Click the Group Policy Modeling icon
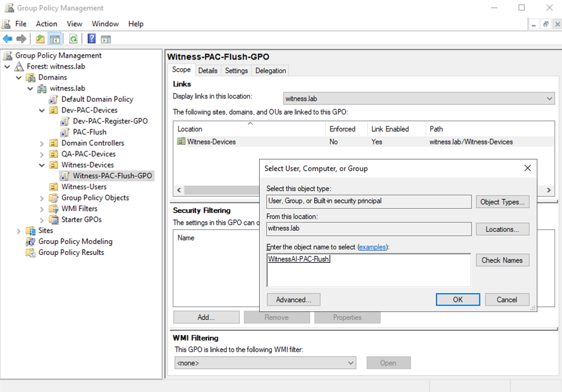 31,242
